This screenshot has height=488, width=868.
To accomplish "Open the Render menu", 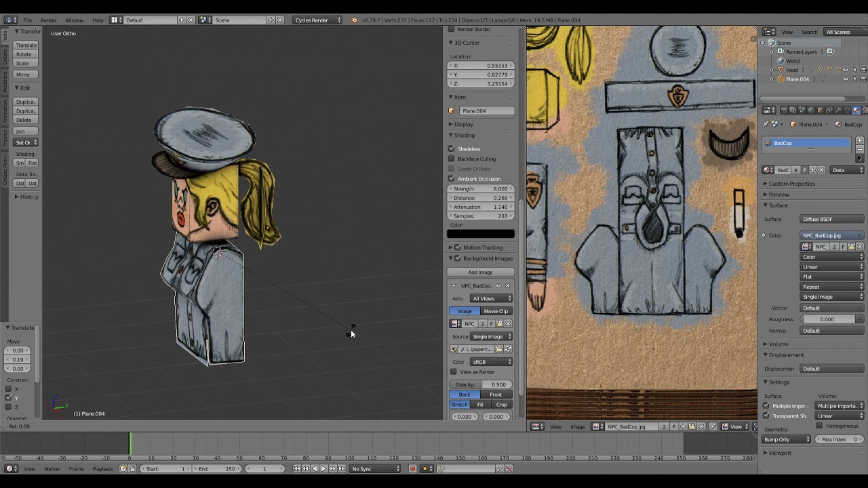I will [x=48, y=20].
